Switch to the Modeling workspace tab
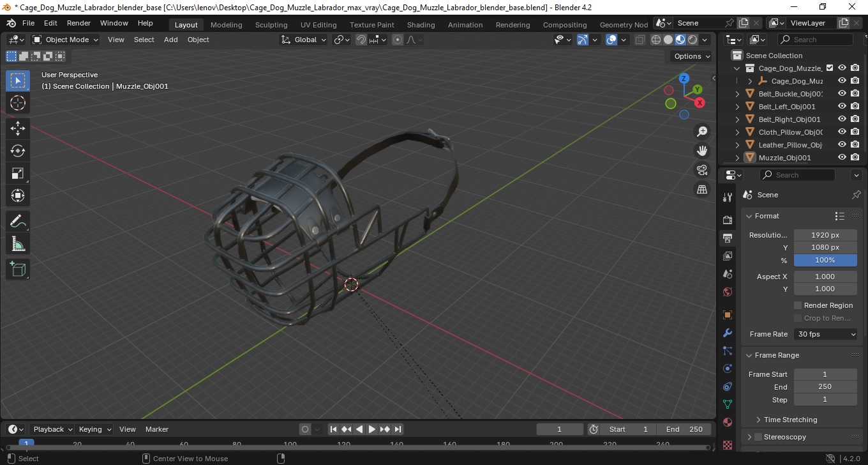This screenshot has width=868, height=465. (226, 25)
